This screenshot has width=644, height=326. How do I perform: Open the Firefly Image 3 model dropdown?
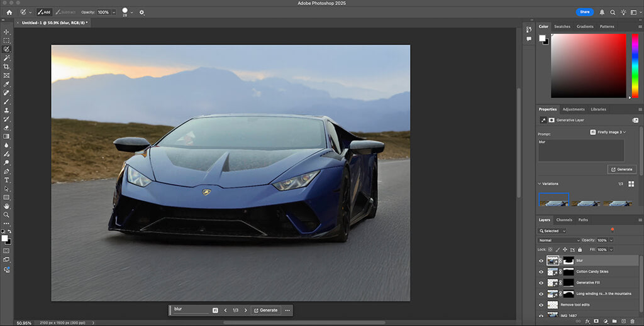tap(608, 132)
